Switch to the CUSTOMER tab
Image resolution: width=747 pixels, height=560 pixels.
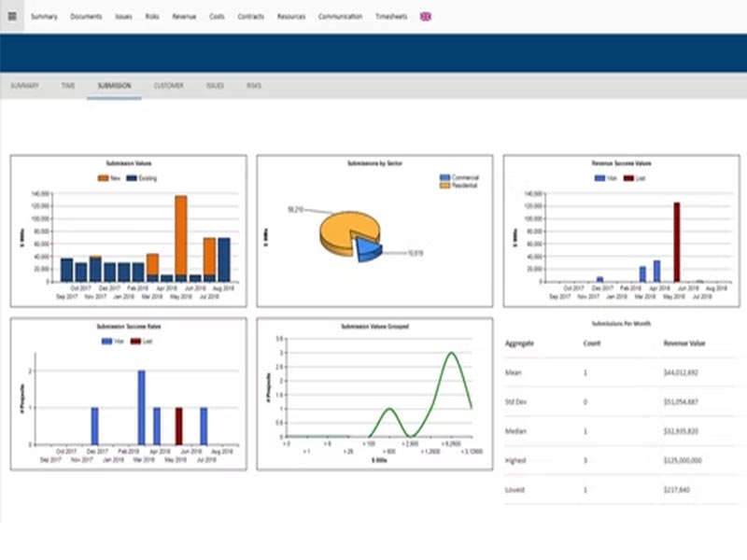tap(169, 86)
